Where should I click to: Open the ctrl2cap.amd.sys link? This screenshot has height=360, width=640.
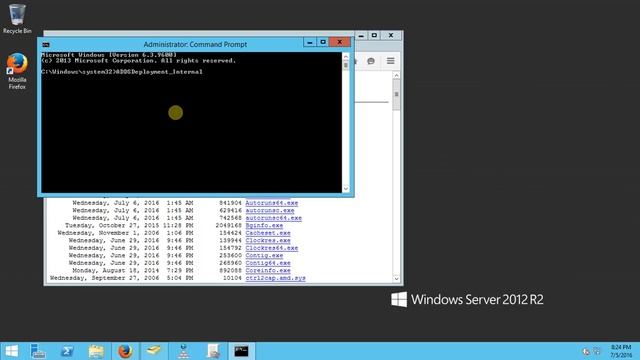[276, 278]
